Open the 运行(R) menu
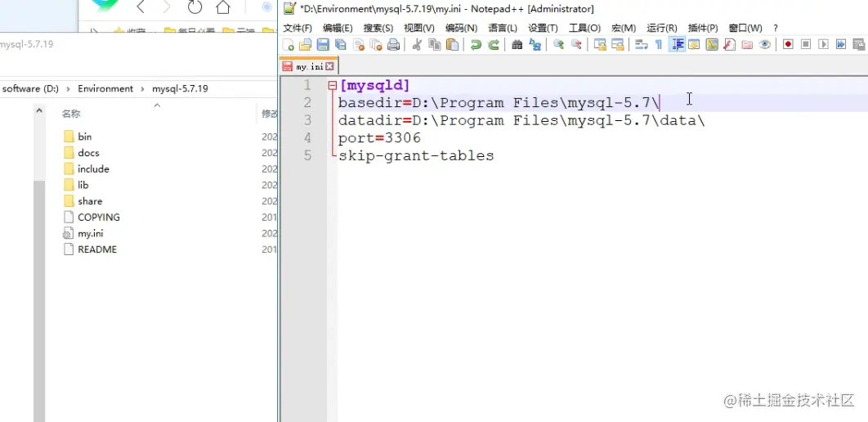The image size is (868, 422). click(x=661, y=29)
